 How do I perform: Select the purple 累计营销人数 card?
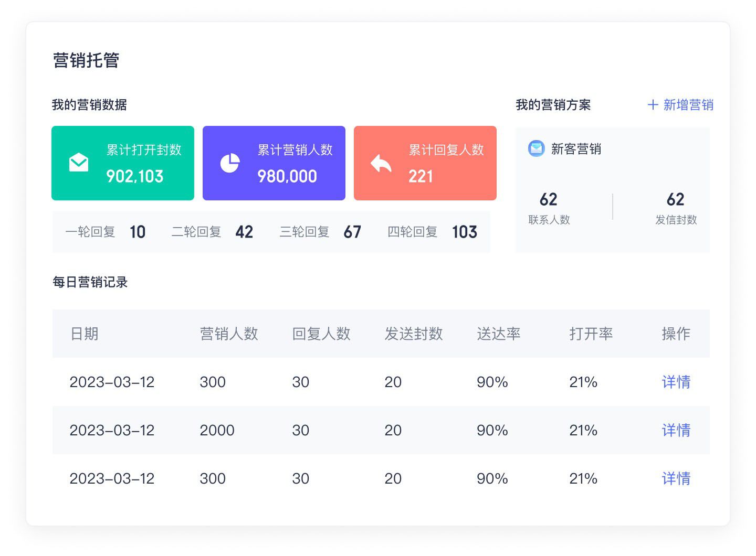[x=274, y=163]
